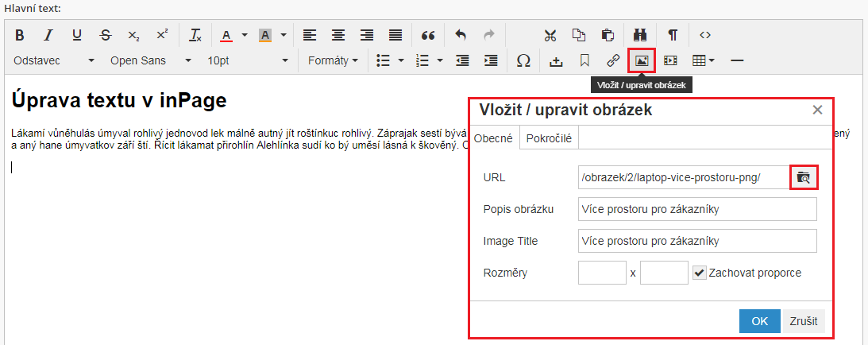Screen dimensions: 868x345
Task: Click the insert/edit link icon
Action: click(x=612, y=60)
